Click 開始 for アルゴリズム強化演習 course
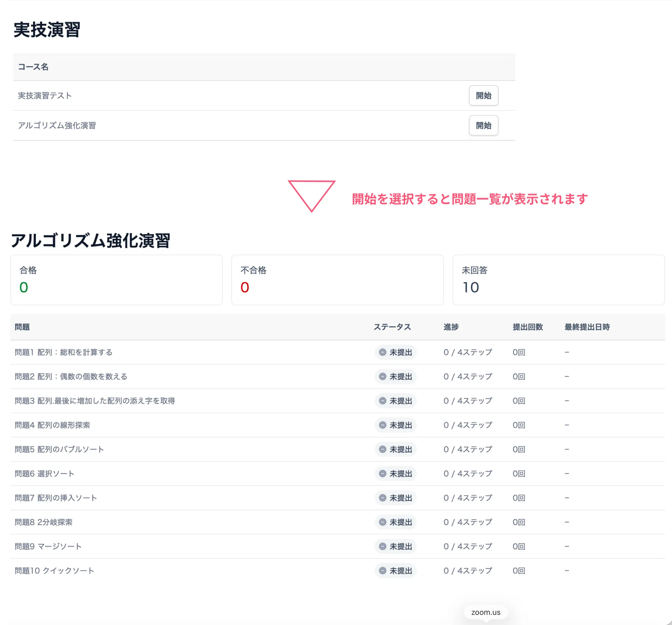Viewport: 672px width, 625px height. (x=483, y=126)
